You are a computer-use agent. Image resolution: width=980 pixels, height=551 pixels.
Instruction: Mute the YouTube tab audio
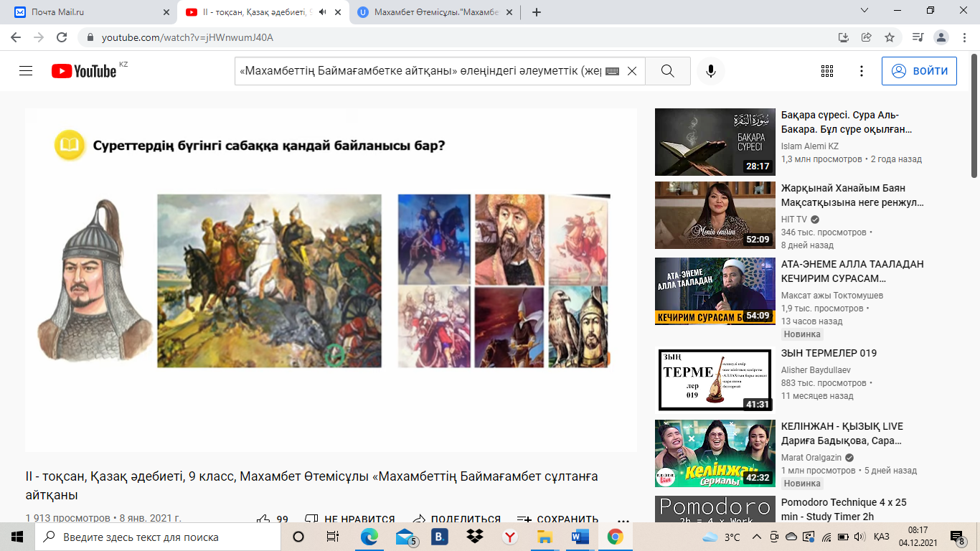tap(323, 12)
